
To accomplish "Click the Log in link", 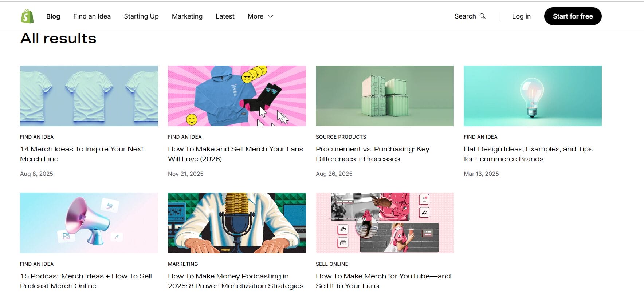I will tap(521, 16).
